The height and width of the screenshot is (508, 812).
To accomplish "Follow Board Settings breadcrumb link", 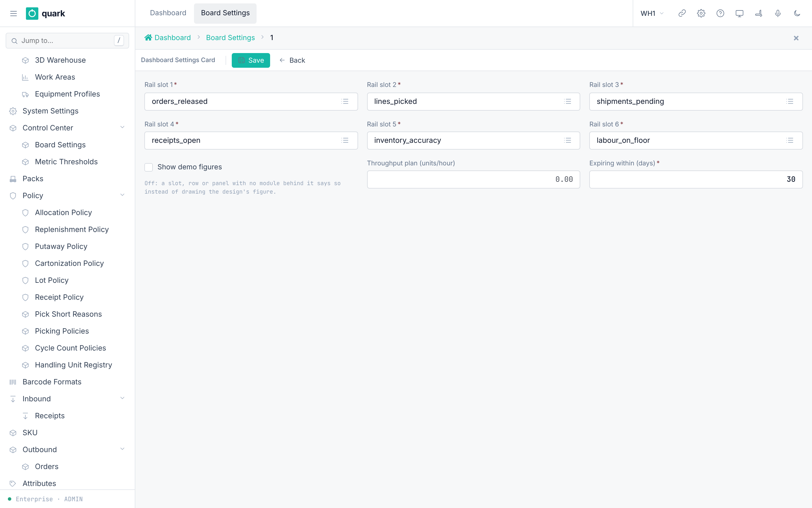I will (x=230, y=38).
